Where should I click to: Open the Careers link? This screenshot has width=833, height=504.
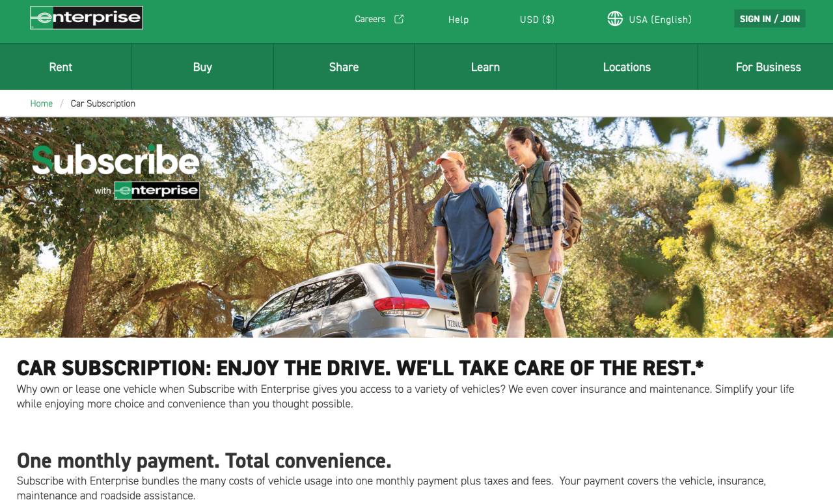click(x=370, y=20)
